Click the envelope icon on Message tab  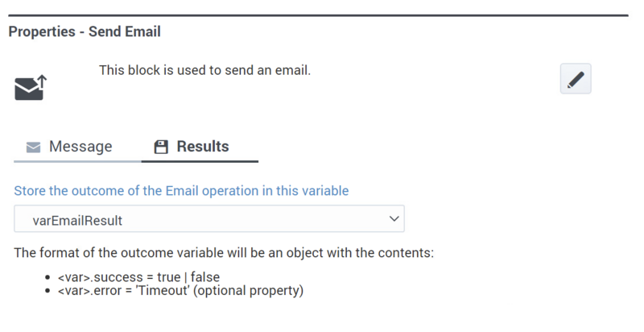33,147
